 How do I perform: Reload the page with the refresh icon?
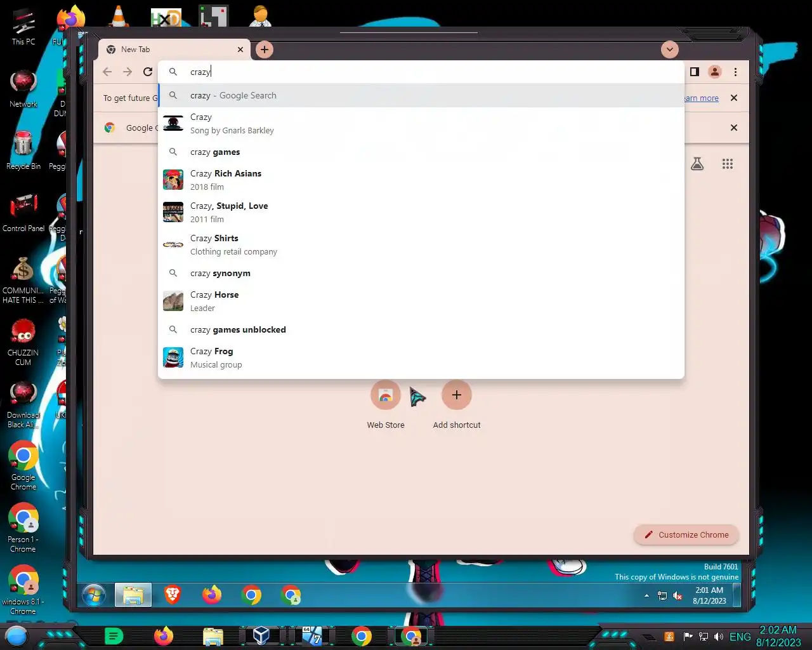pos(148,72)
